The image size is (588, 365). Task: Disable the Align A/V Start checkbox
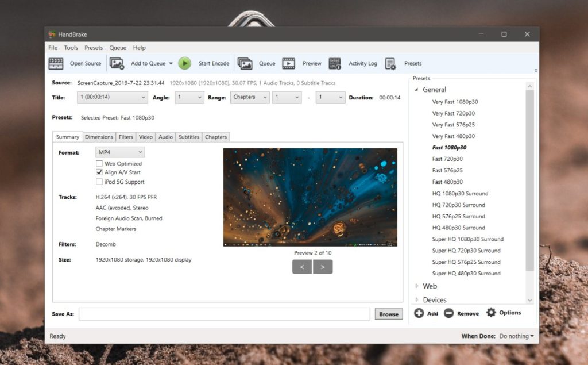(100, 171)
